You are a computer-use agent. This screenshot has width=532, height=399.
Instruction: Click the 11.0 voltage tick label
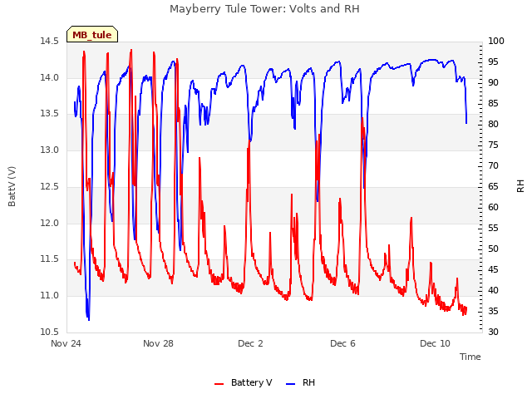[x=50, y=296]
